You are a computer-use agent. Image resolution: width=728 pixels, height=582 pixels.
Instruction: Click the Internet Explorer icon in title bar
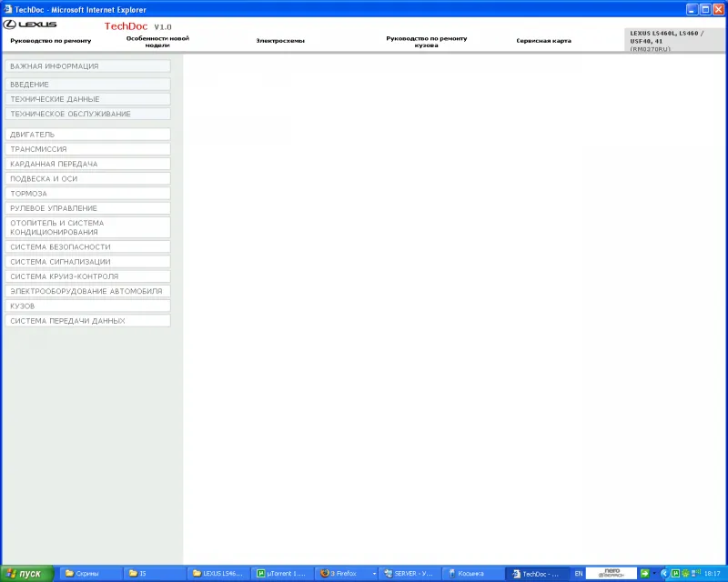click(x=7, y=8)
